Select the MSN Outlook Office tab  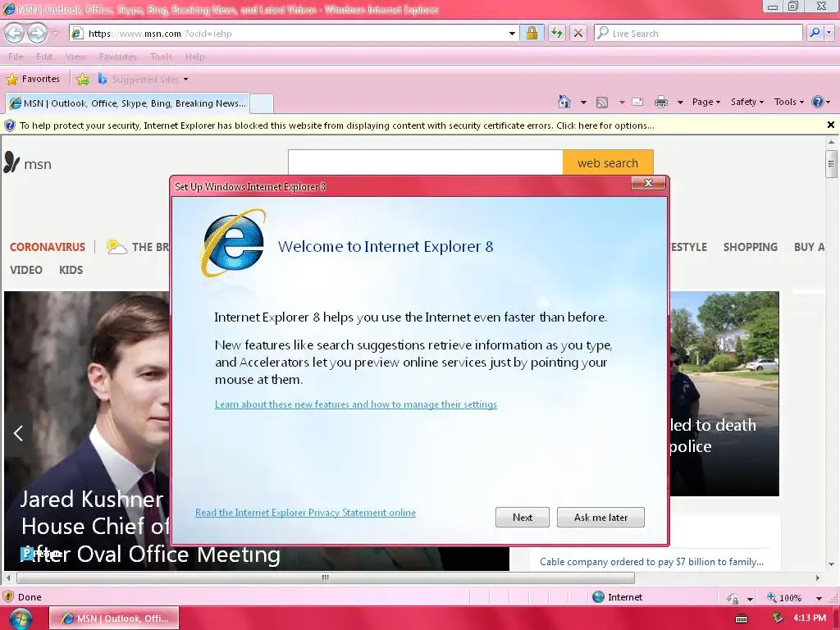tap(128, 103)
